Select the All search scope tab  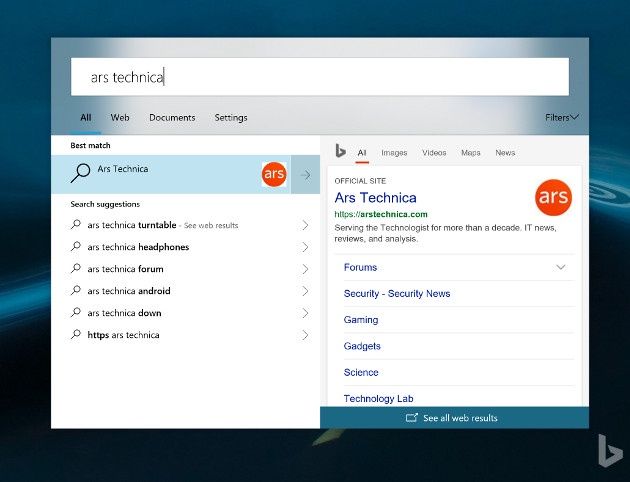(x=86, y=118)
